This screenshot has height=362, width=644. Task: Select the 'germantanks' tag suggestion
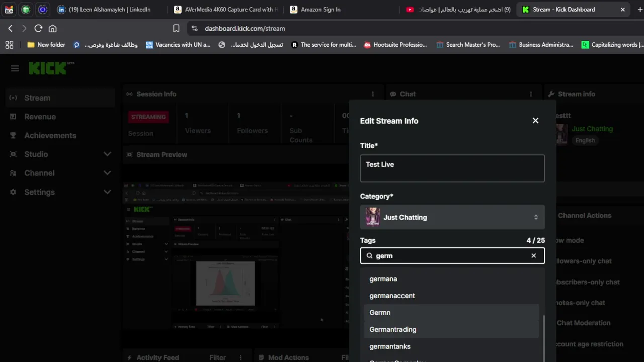tap(452, 346)
